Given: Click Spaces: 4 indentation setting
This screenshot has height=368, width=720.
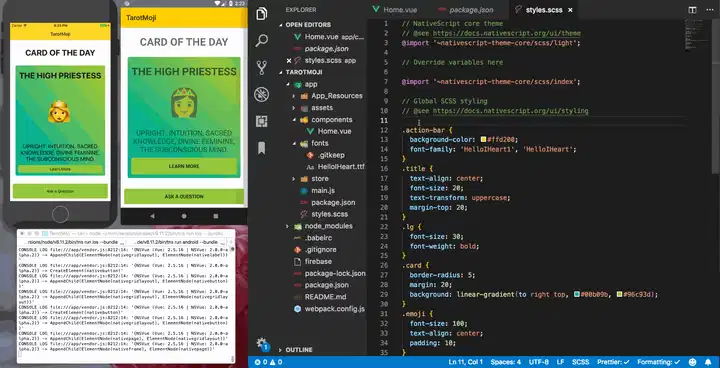Looking at the screenshot, I should (x=506, y=362).
